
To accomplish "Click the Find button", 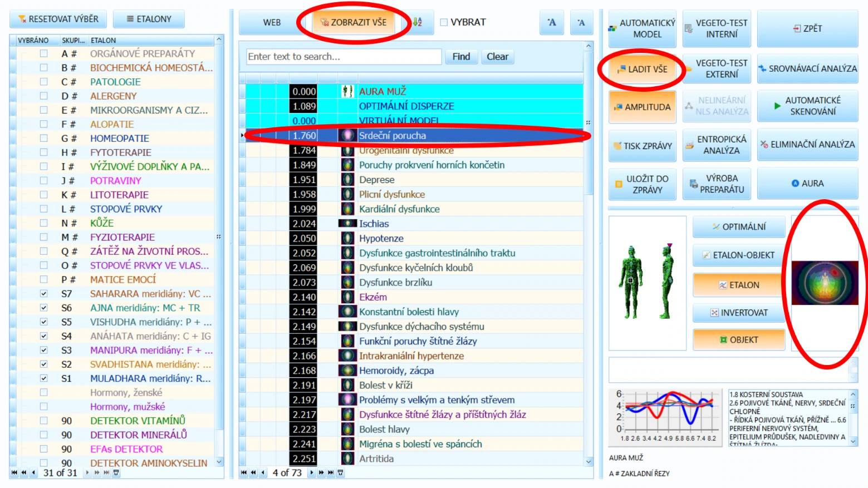I will click(x=461, y=57).
